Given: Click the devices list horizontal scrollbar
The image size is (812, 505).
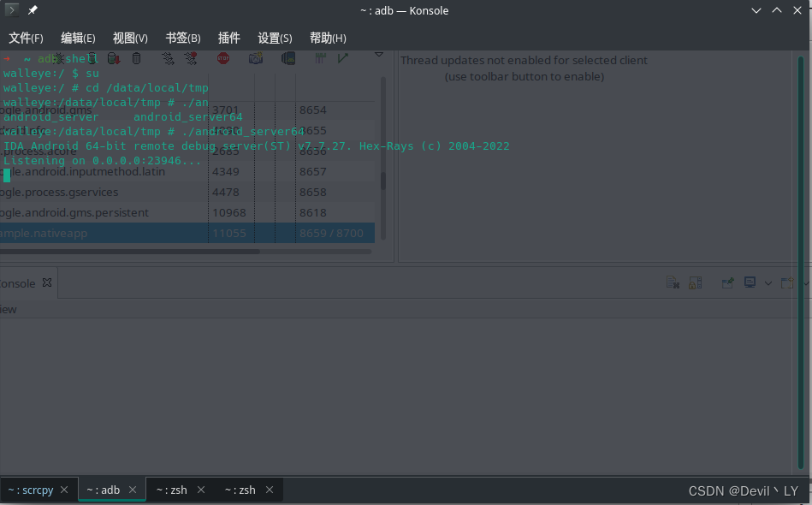Looking at the screenshot, I should 129,252.
